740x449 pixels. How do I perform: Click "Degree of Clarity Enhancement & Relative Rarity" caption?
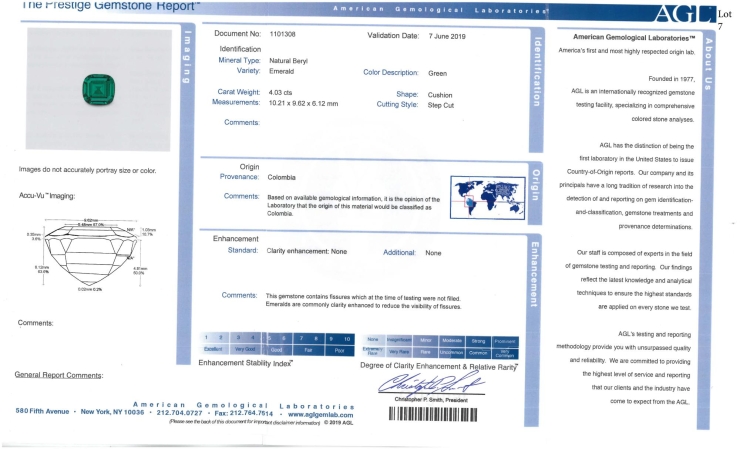coord(439,366)
